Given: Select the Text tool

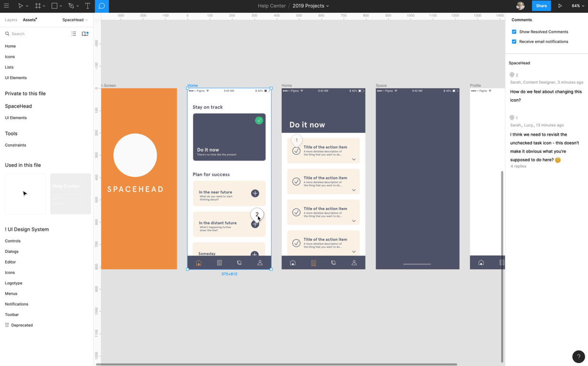Looking at the screenshot, I should pos(88,6).
